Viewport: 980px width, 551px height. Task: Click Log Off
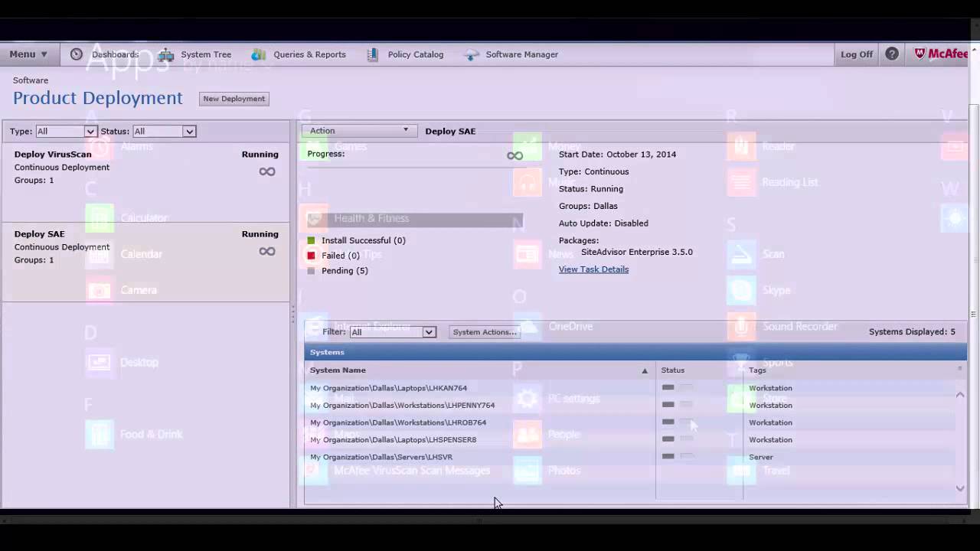pyautogui.click(x=857, y=54)
